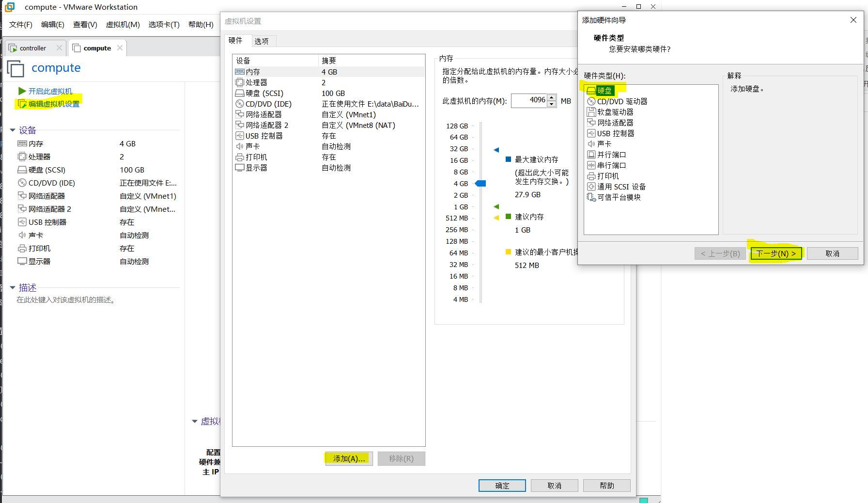The width and height of the screenshot is (868, 503).
Task: Click 帮助 button in settings dialog
Action: click(x=607, y=486)
